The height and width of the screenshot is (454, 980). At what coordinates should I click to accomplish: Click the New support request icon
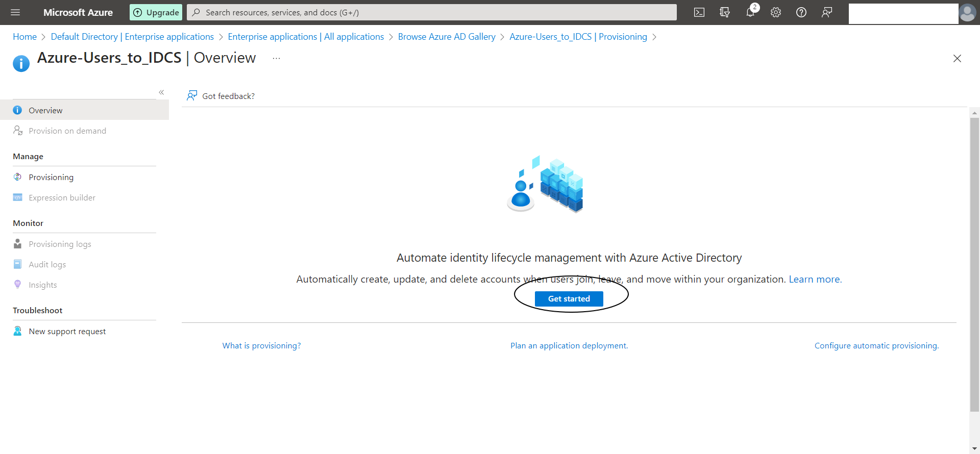coord(17,331)
